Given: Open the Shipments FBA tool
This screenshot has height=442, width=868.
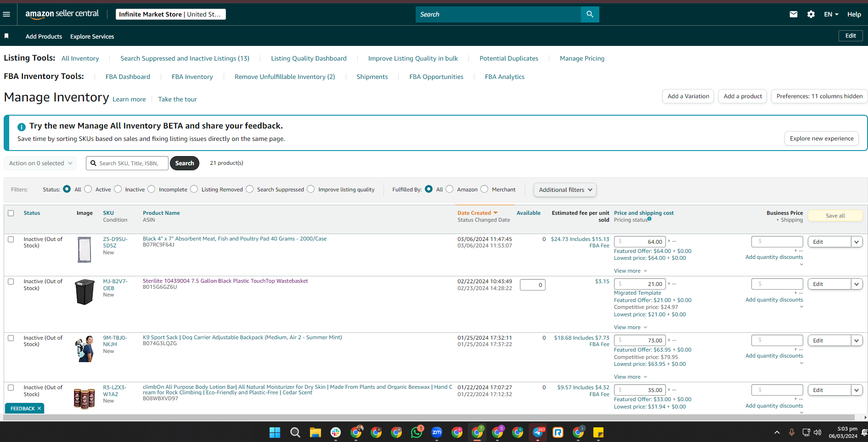Looking at the screenshot, I should 372,77.
